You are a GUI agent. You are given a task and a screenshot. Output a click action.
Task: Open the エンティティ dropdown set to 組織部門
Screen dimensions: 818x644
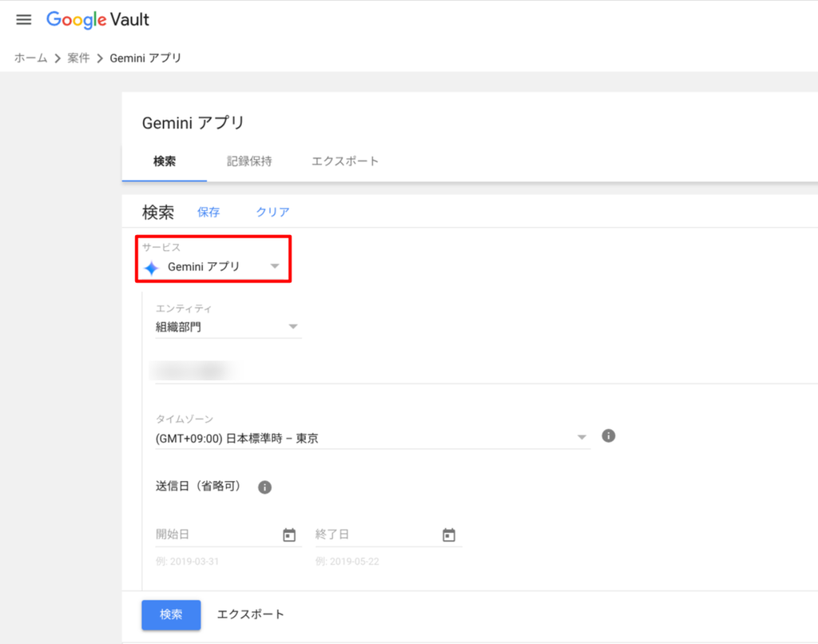pyautogui.click(x=228, y=327)
